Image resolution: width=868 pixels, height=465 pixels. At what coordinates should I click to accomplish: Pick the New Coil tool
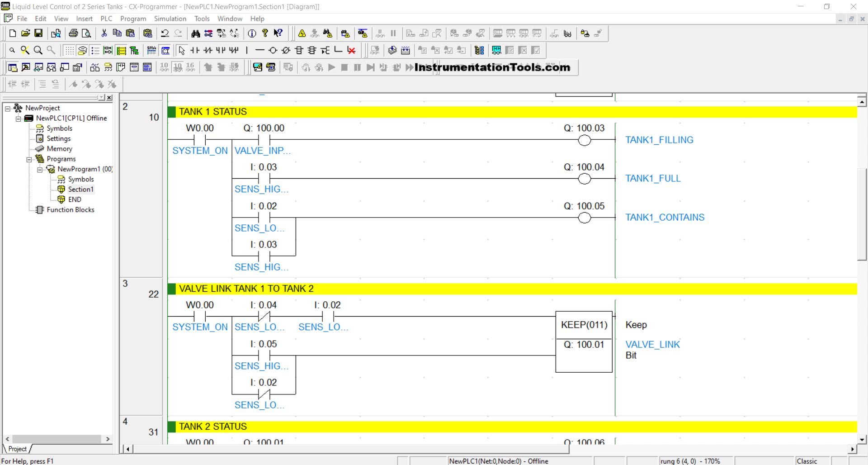click(x=273, y=50)
